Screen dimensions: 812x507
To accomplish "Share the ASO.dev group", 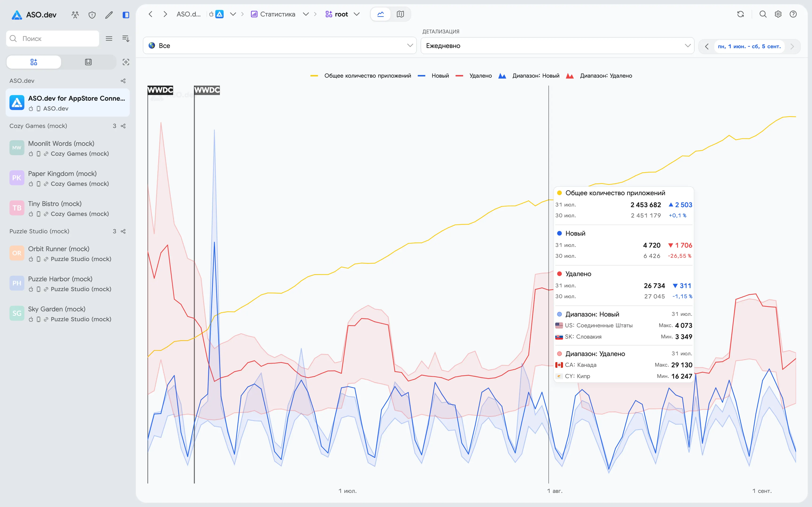I will (123, 81).
